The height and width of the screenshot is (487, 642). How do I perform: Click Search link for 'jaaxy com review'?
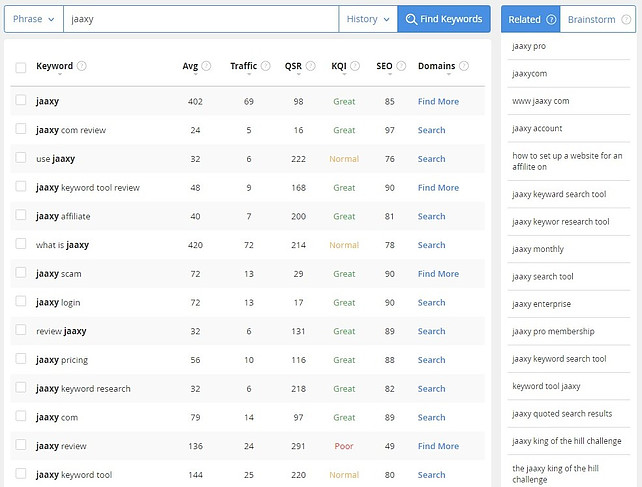[x=431, y=130]
